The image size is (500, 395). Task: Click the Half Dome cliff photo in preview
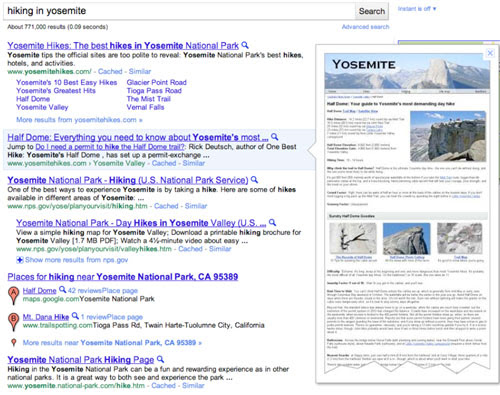tap(448, 137)
